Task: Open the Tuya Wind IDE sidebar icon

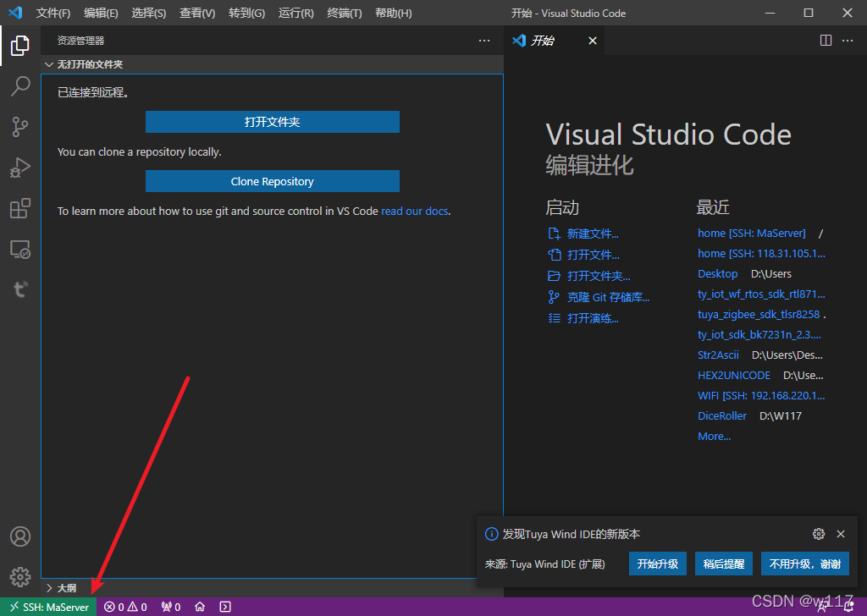Action: point(20,289)
